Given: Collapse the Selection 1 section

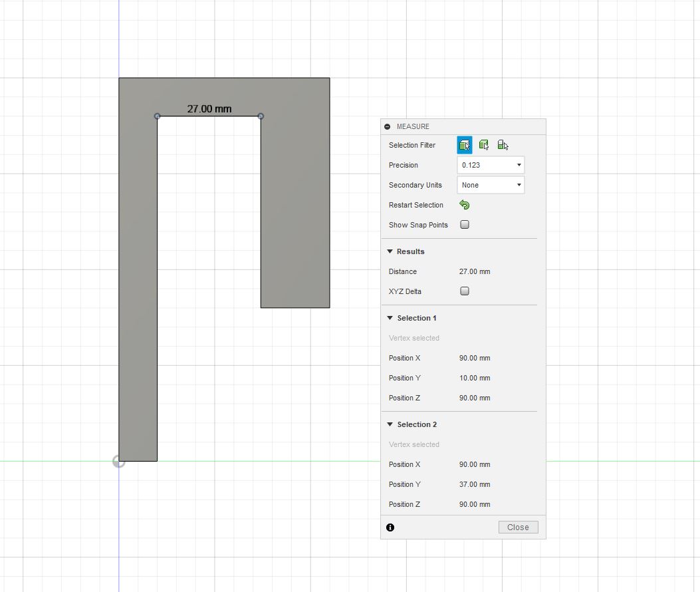Looking at the screenshot, I should (x=390, y=318).
